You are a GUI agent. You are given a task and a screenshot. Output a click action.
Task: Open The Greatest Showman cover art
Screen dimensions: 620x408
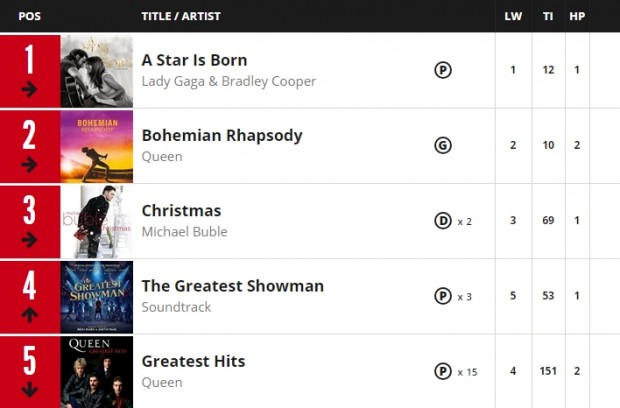pyautogui.click(x=97, y=297)
